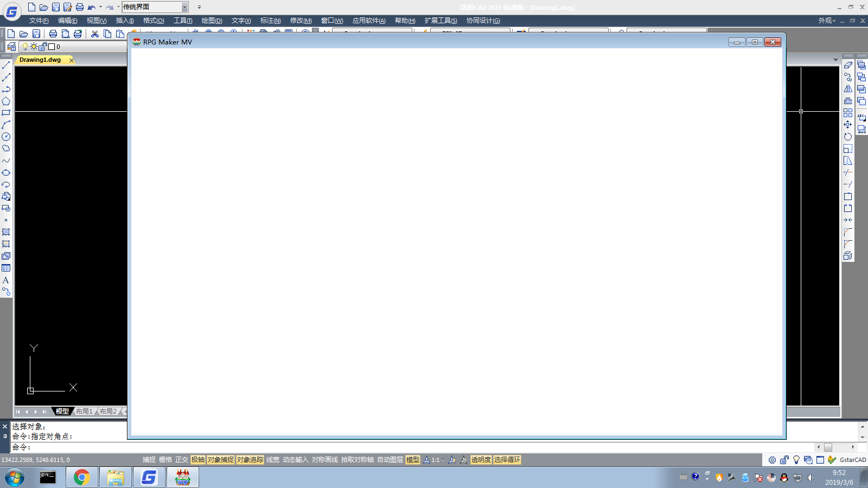This screenshot has height=488, width=868.
Task: Open the layer control dropdown showing 0
Action: click(x=74, y=47)
